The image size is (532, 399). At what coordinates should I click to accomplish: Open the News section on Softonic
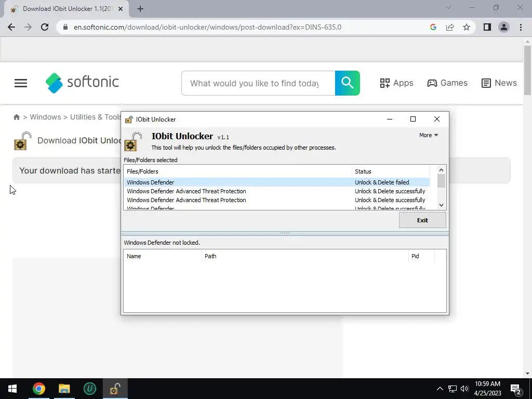point(499,83)
